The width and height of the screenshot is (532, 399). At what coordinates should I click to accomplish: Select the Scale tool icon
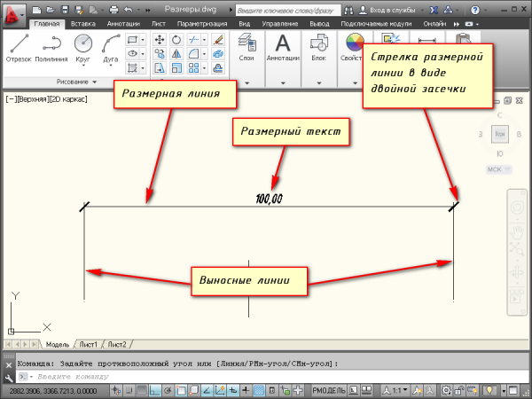tap(176, 68)
